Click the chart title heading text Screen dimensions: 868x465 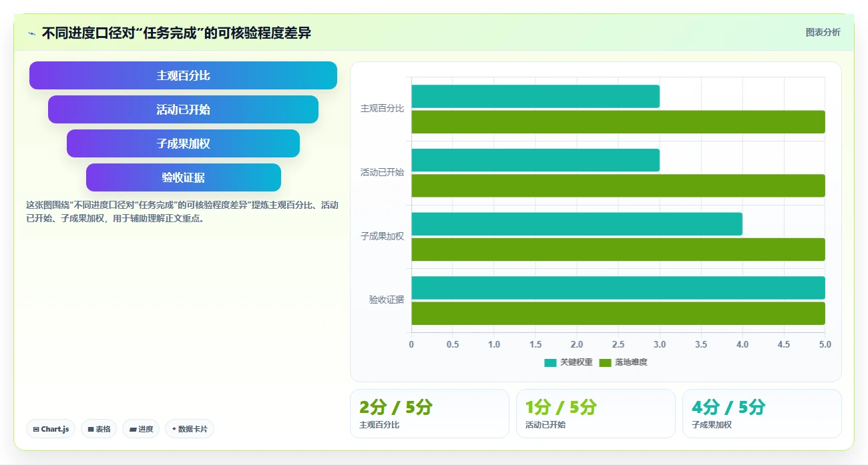tap(177, 33)
